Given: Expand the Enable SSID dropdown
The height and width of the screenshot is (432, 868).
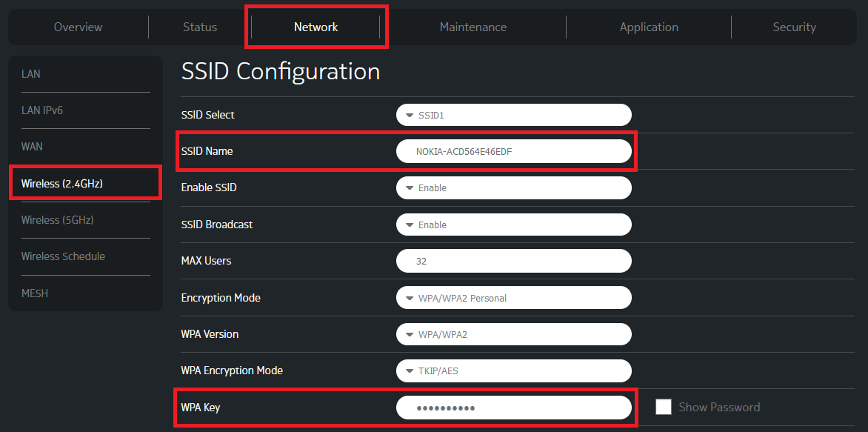Looking at the screenshot, I should click(514, 187).
